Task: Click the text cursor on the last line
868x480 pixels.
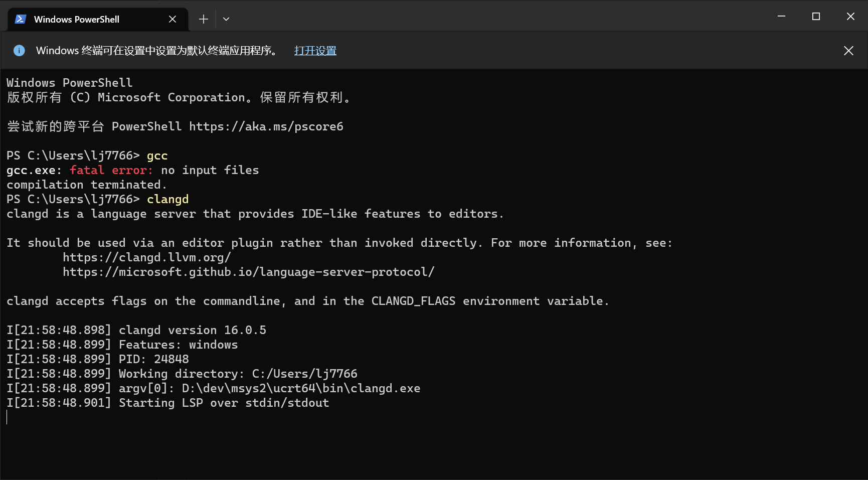Action: [x=7, y=417]
